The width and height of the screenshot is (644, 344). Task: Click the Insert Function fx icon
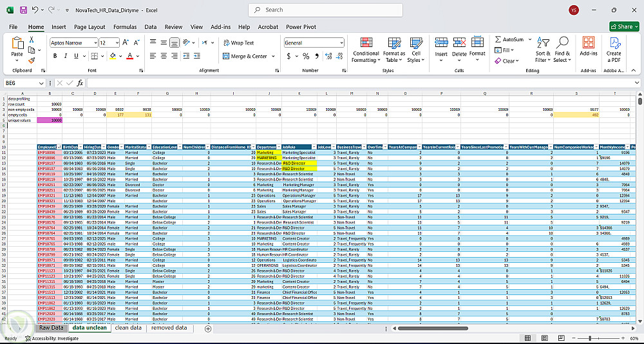[x=80, y=83]
